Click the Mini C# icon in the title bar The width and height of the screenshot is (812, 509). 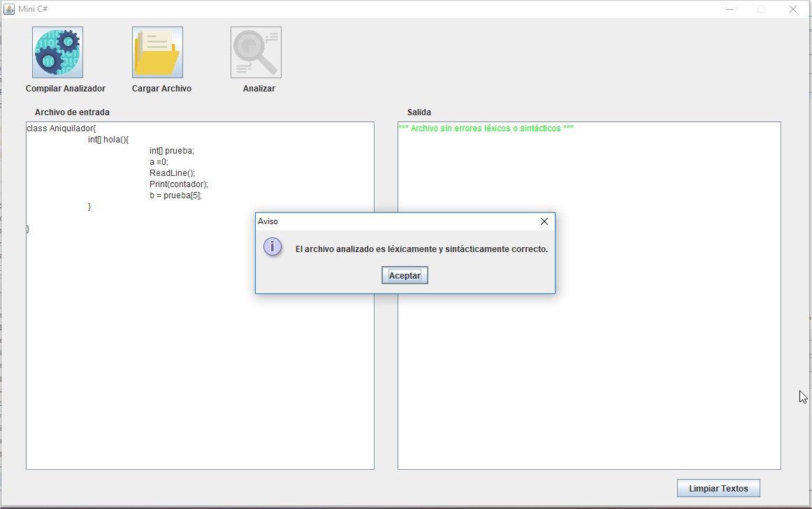coord(10,9)
